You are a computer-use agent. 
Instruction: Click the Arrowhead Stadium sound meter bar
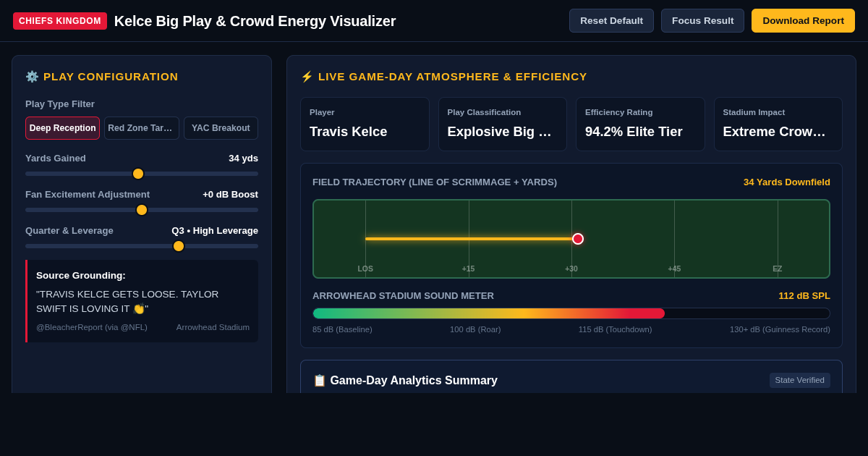571,313
